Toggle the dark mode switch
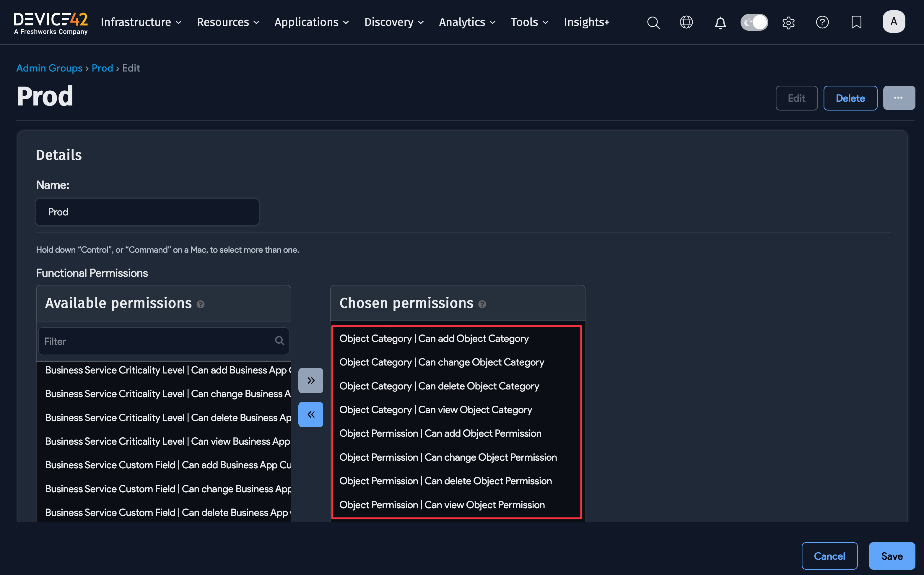Screen dimensions: 924x575 (x=754, y=22)
